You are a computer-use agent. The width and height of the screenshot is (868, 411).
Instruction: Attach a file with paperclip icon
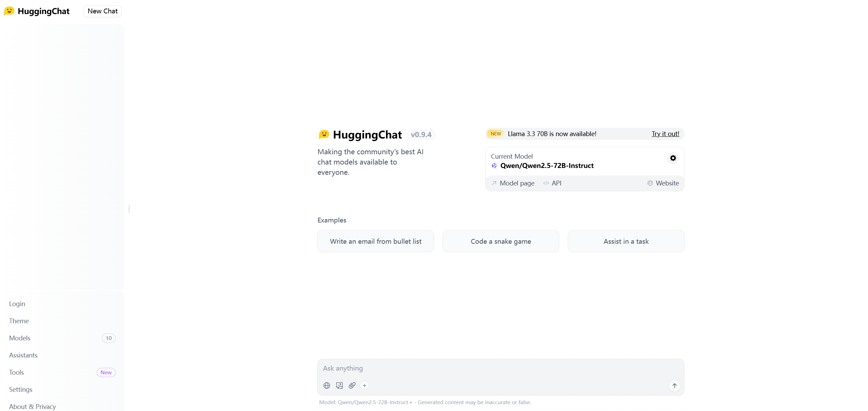pos(352,386)
